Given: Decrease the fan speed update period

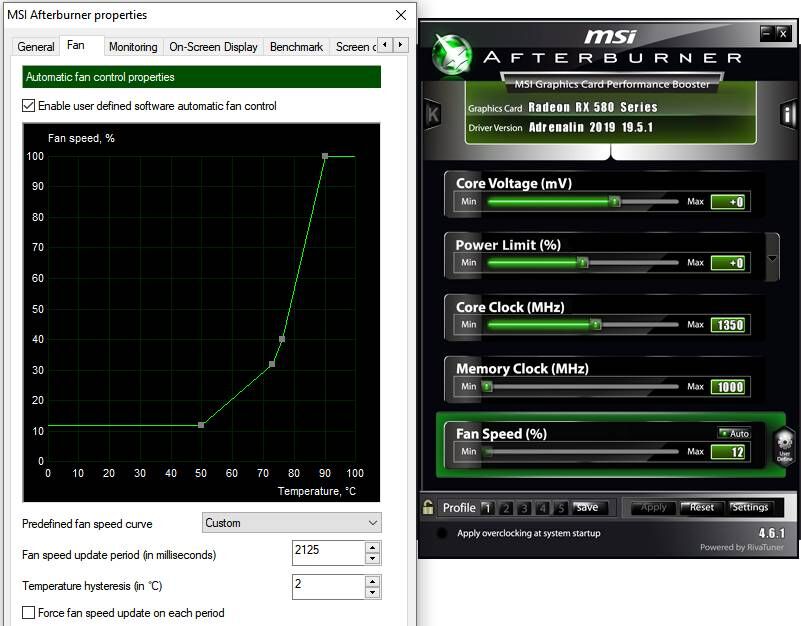Looking at the screenshot, I should click(x=372, y=559).
